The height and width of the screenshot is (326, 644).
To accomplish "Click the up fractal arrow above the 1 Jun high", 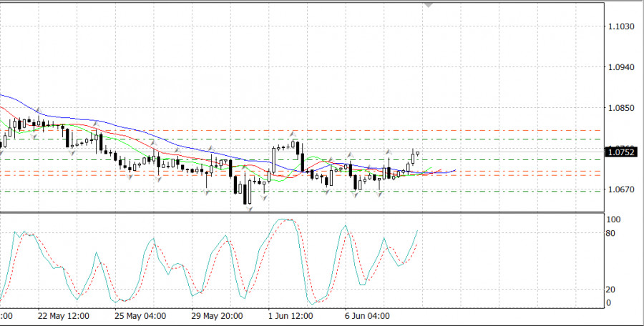I will 293,133.
